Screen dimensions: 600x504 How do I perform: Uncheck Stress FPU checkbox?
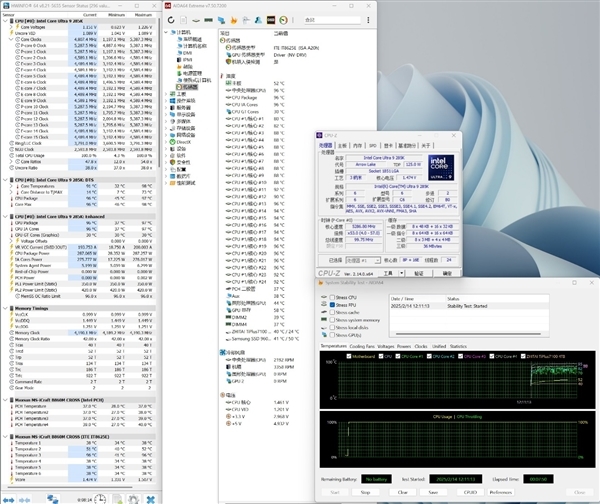(332, 305)
